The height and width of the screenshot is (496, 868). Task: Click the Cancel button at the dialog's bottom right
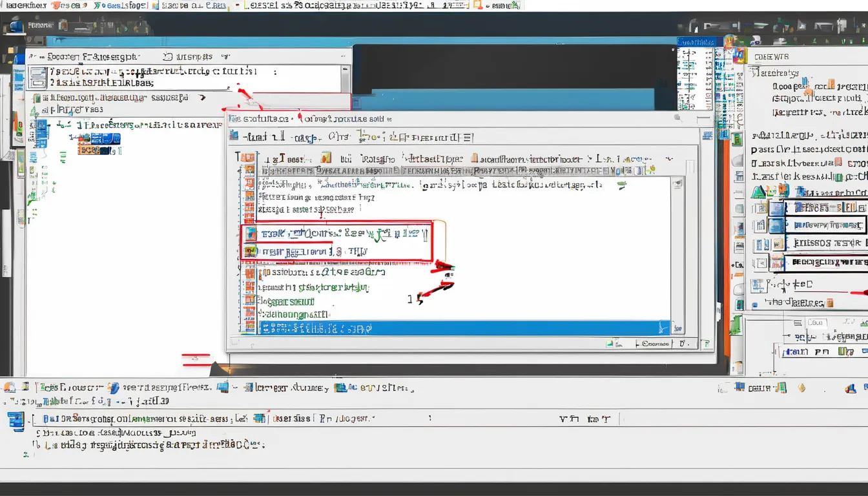click(x=654, y=343)
